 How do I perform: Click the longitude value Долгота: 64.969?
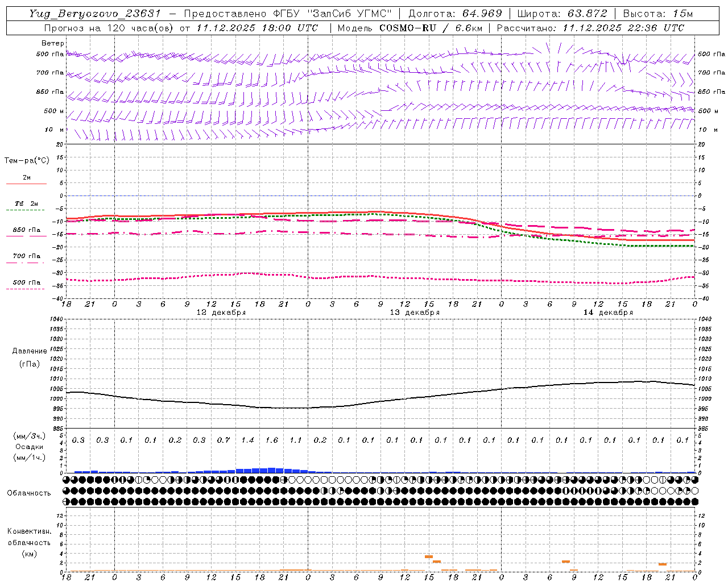455,14
